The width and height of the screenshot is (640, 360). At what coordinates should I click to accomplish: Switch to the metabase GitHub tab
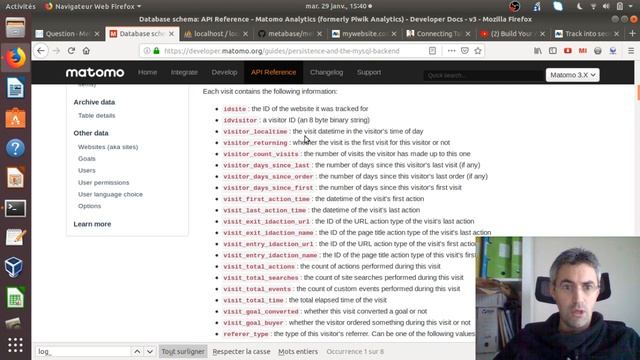tap(290, 34)
